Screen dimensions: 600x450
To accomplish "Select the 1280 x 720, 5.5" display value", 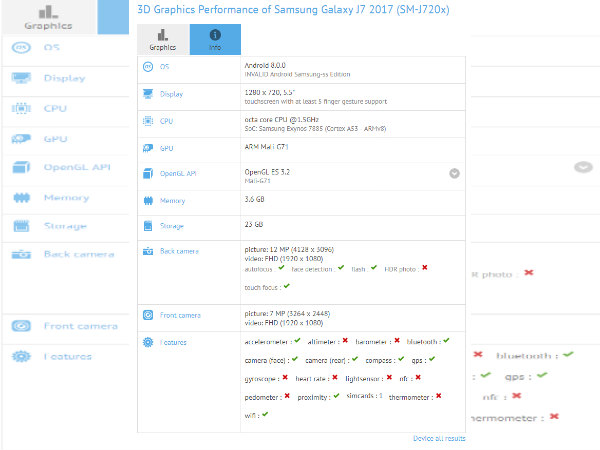I will tap(270, 93).
